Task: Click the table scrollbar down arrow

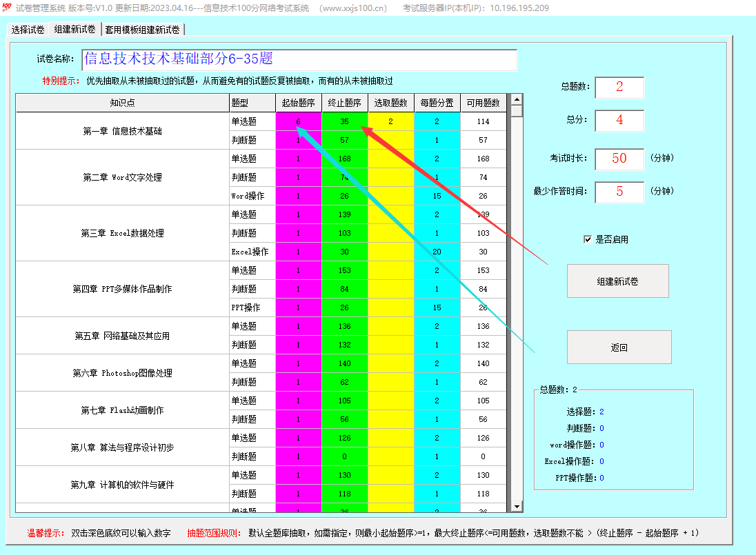Action: [x=517, y=506]
